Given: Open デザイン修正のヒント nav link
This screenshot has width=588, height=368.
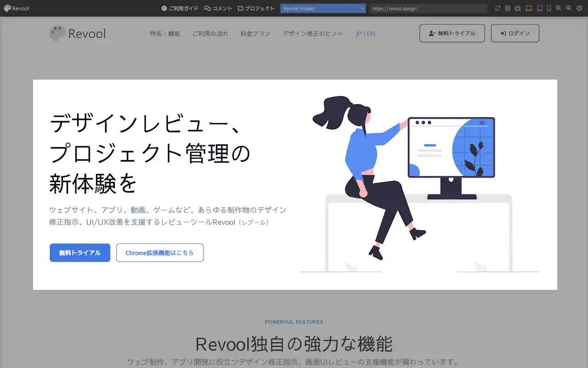Looking at the screenshot, I should click(313, 34).
